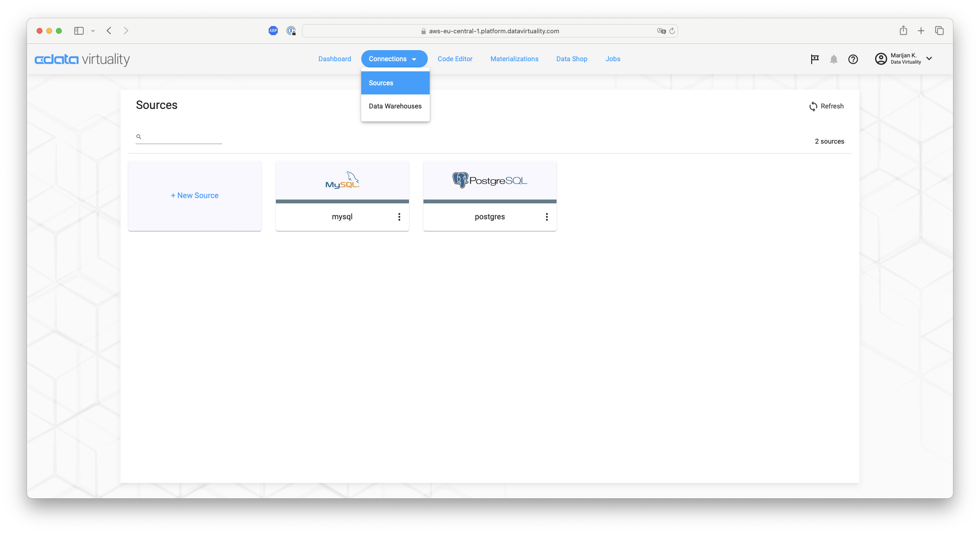
Task: Toggle the Safari sidebar button
Action: [79, 30]
